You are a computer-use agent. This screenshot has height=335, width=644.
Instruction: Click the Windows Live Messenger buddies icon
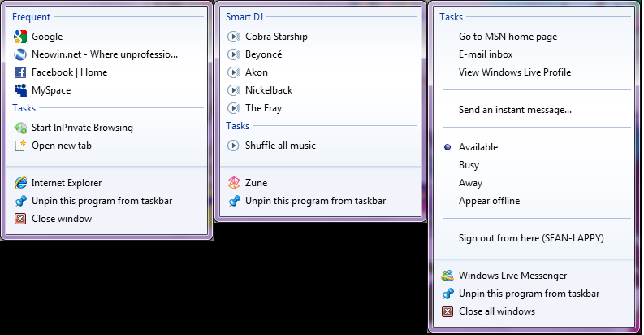click(x=447, y=276)
